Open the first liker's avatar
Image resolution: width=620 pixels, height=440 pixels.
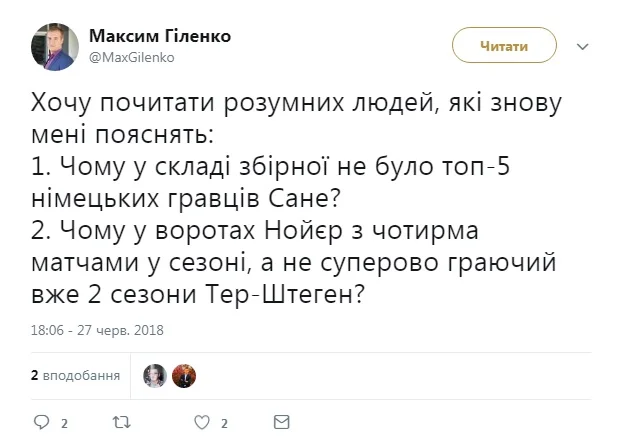pyautogui.click(x=155, y=376)
